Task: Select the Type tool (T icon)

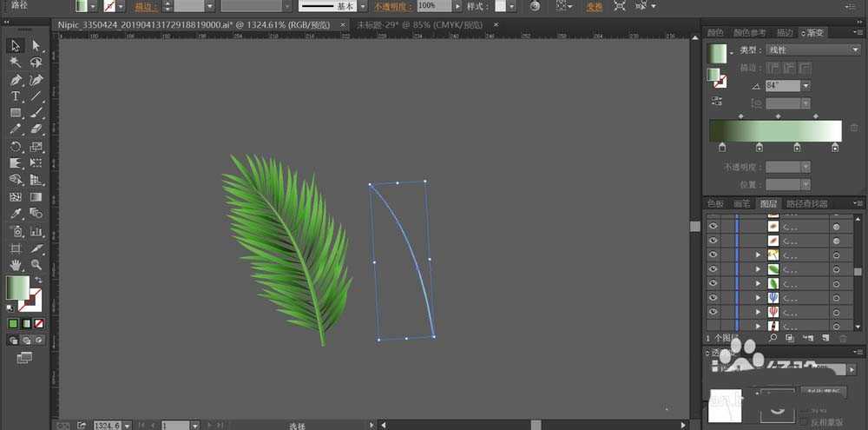Action: pyautogui.click(x=16, y=96)
